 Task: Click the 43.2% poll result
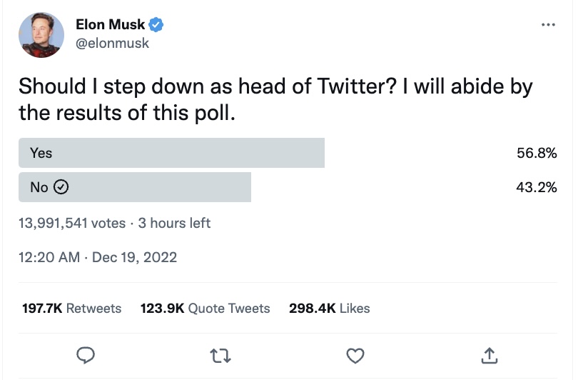(x=537, y=187)
